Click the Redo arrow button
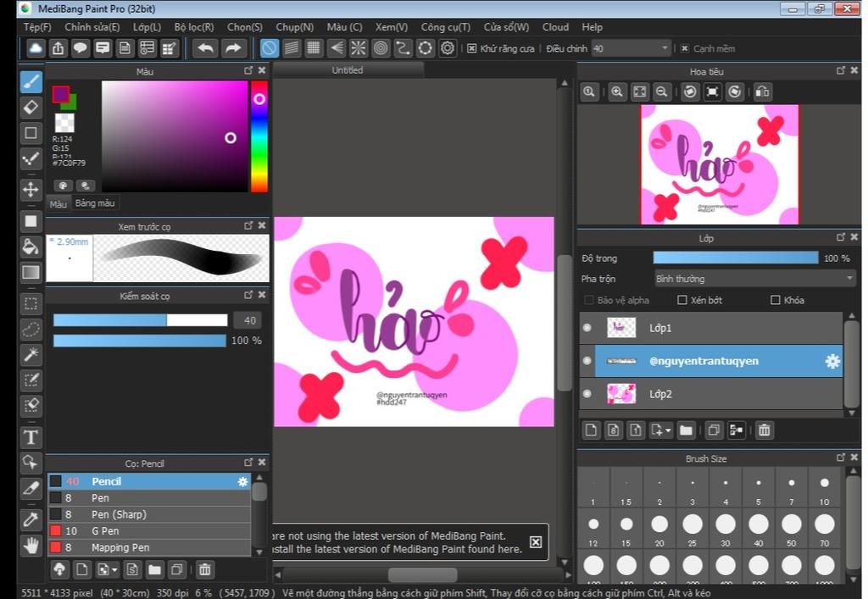The height and width of the screenshot is (599, 868). click(233, 48)
